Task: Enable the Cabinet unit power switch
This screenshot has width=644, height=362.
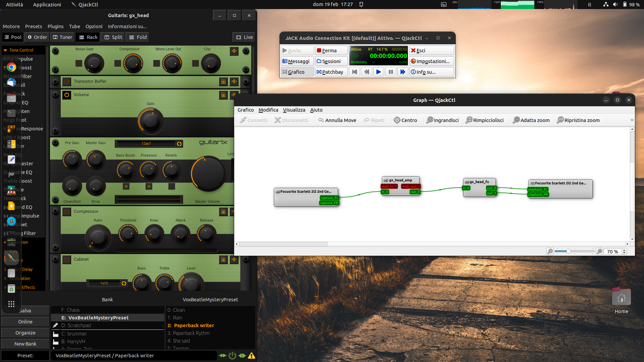Action: 67,259
